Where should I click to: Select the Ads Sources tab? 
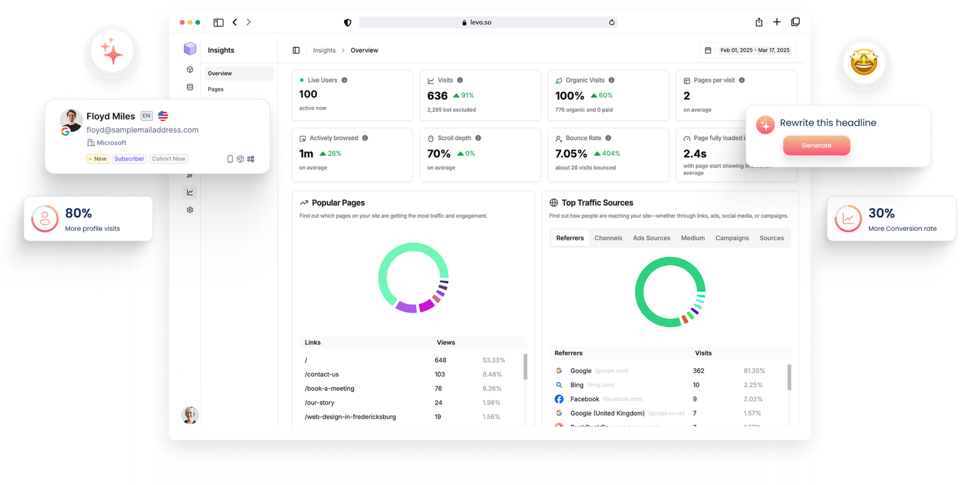pos(651,238)
